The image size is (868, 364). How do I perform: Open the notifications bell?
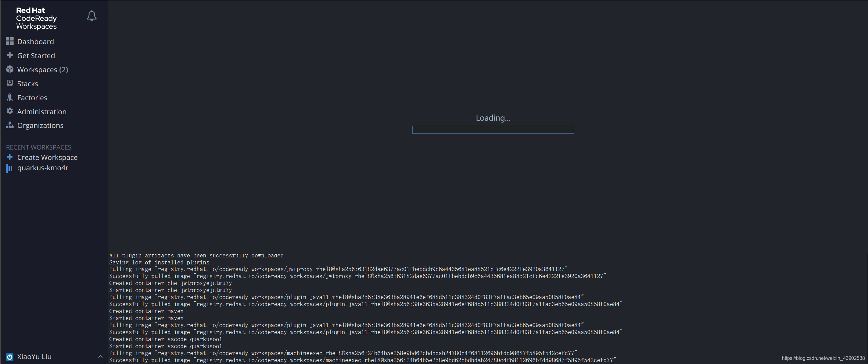tap(92, 16)
